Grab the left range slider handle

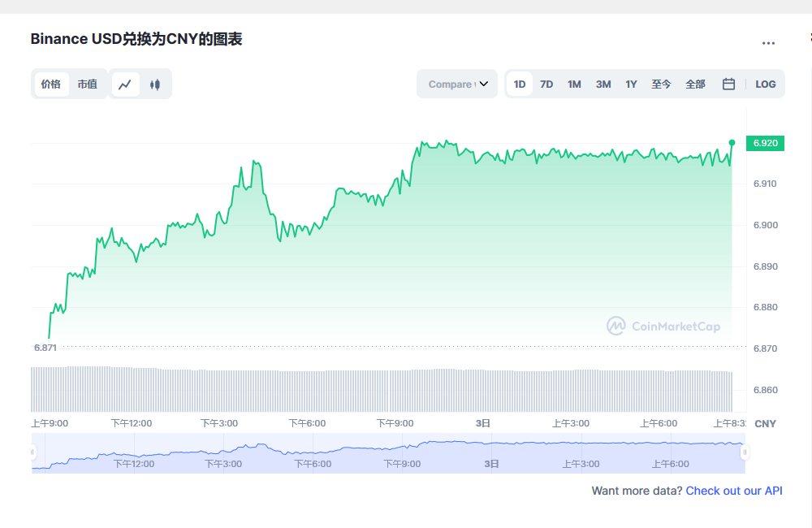[x=32, y=452]
